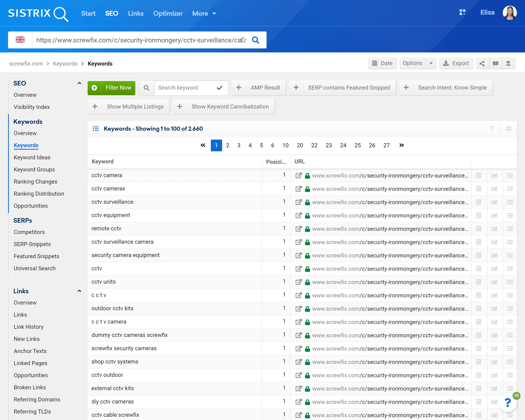Open the handbook book icon
This screenshot has width=525, height=420.
click(496, 64)
